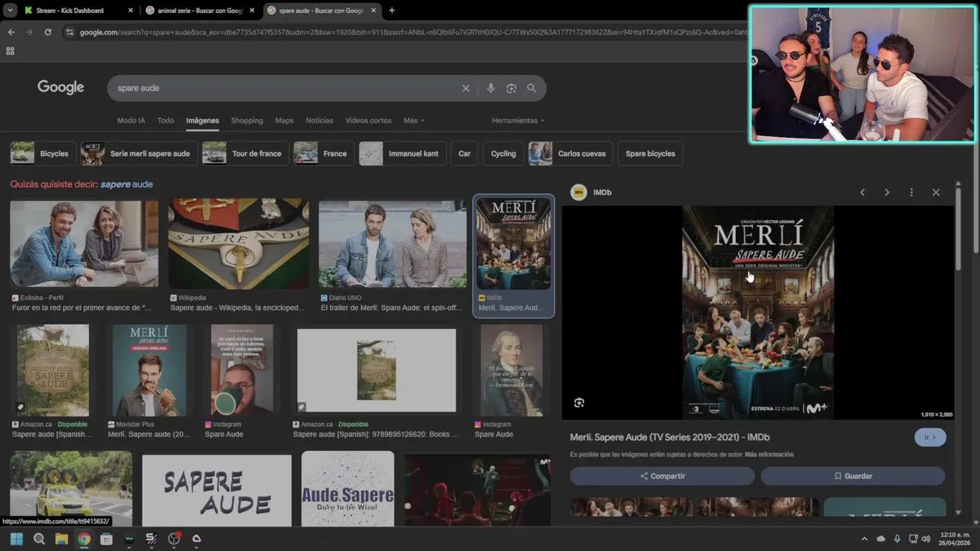Filter by Tour de france chip

(x=245, y=153)
